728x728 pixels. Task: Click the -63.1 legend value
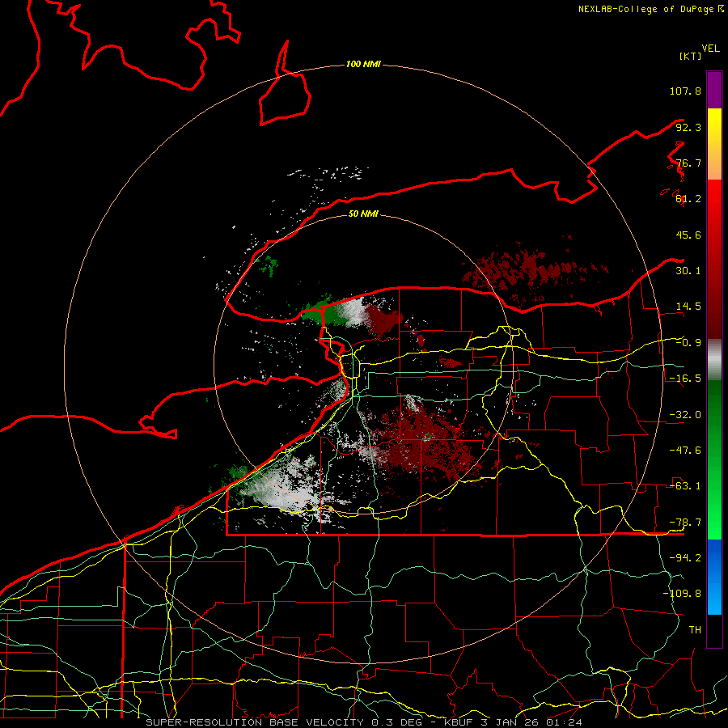[x=685, y=486]
